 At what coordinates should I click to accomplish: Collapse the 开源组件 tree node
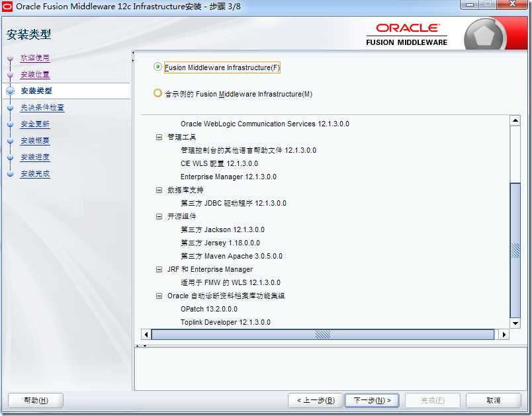[x=159, y=216]
